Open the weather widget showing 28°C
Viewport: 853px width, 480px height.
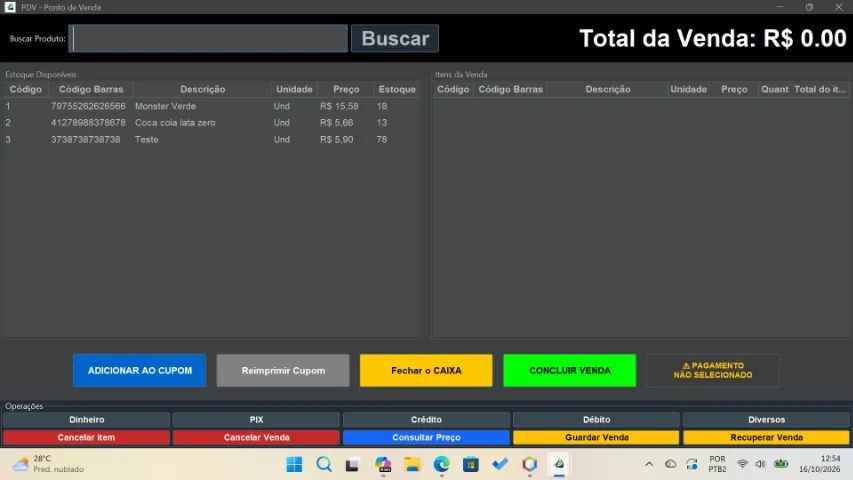click(48, 464)
